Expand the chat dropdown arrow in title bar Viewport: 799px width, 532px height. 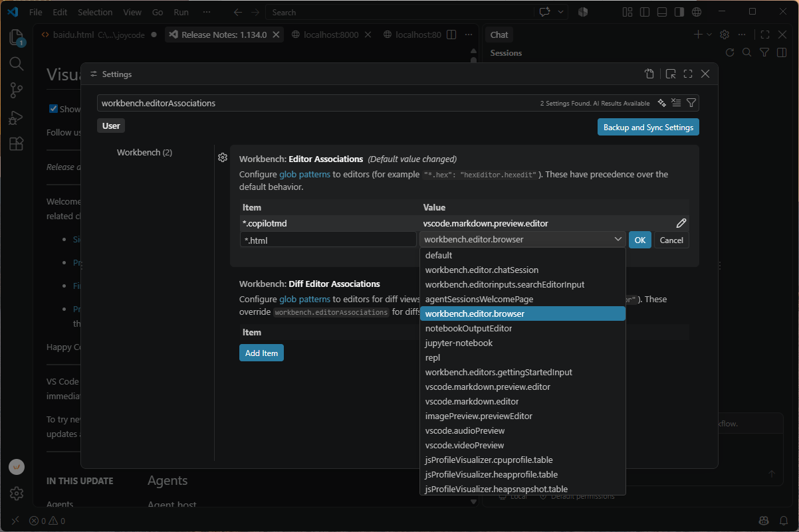point(561,12)
